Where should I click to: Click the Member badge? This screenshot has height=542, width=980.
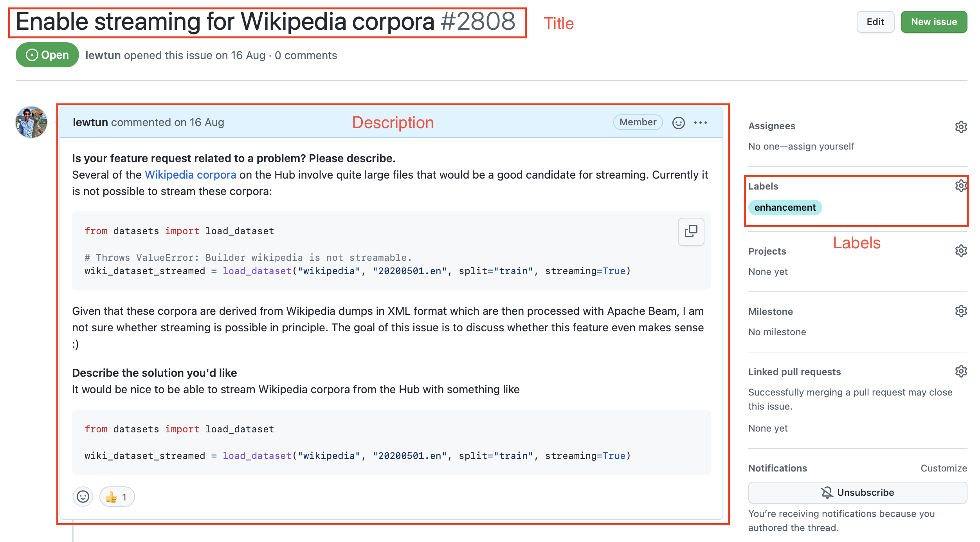(638, 122)
